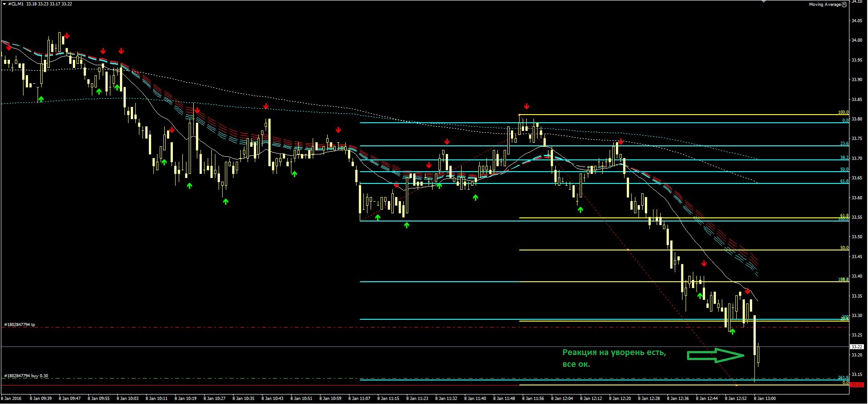This screenshot has width=868, height=404.
Task: Click the gray chart shift triangle at top
Action: (764, 1)
